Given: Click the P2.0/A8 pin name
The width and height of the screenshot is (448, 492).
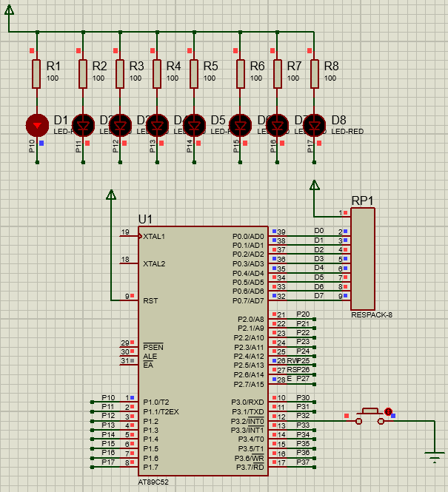Looking at the screenshot, I should [251, 320].
